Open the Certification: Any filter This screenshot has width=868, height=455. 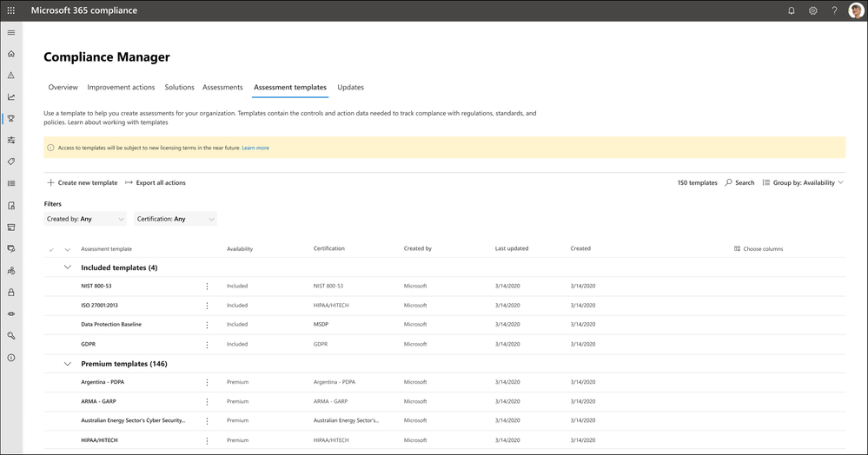pyautogui.click(x=175, y=219)
